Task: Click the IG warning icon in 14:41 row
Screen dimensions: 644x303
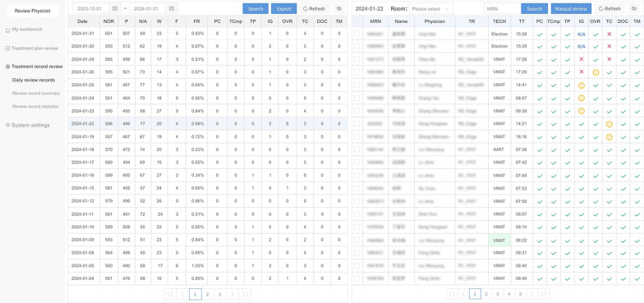Action: (x=582, y=85)
